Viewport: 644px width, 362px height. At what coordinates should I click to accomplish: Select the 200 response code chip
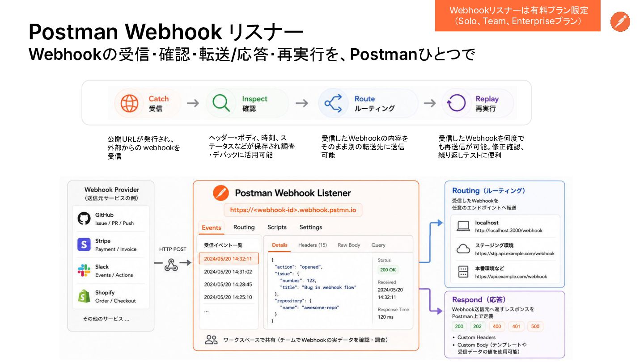(459, 326)
